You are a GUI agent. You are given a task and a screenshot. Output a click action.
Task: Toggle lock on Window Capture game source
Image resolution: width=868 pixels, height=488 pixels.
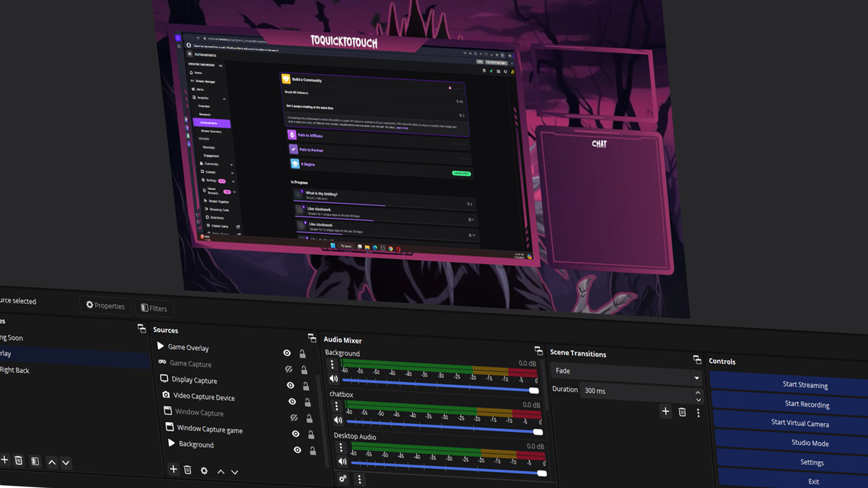311,435
